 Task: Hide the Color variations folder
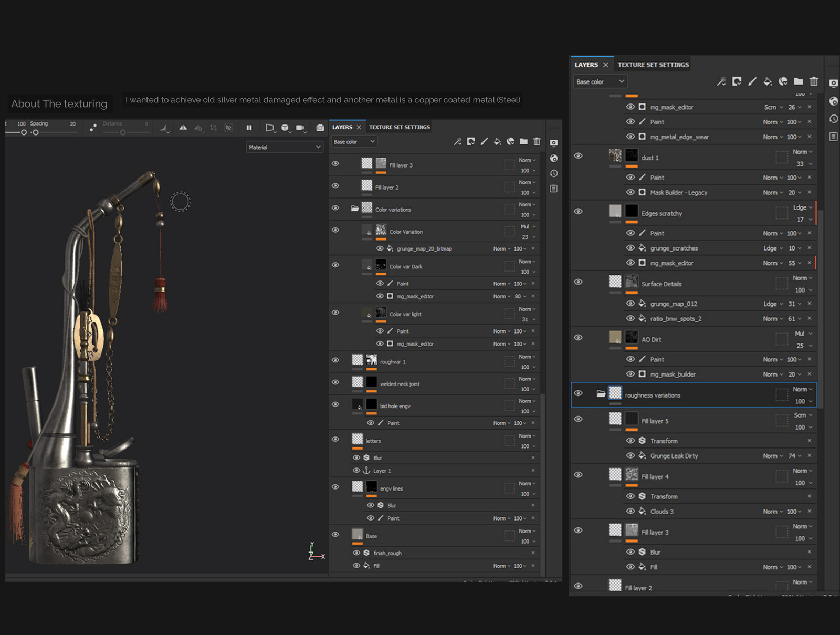[x=335, y=208]
